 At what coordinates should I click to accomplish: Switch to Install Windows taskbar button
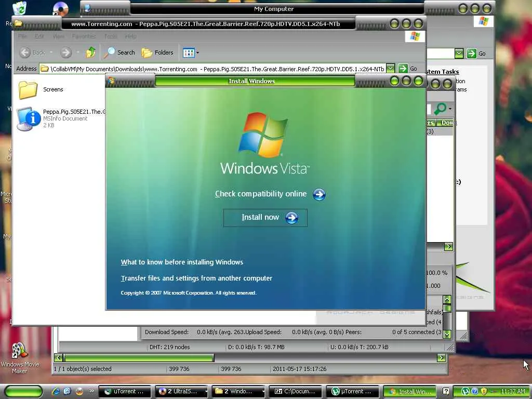pyautogui.click(x=409, y=392)
